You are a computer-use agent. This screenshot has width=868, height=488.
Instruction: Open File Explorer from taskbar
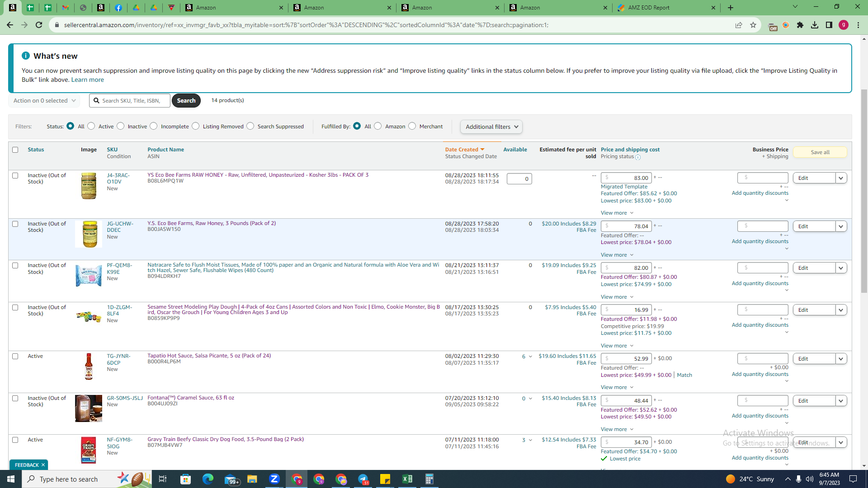tap(252, 479)
